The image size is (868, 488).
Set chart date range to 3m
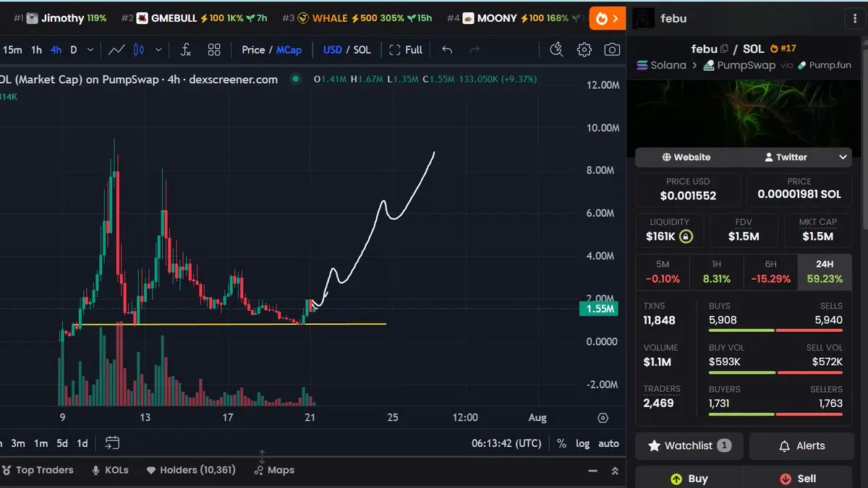[18, 443]
